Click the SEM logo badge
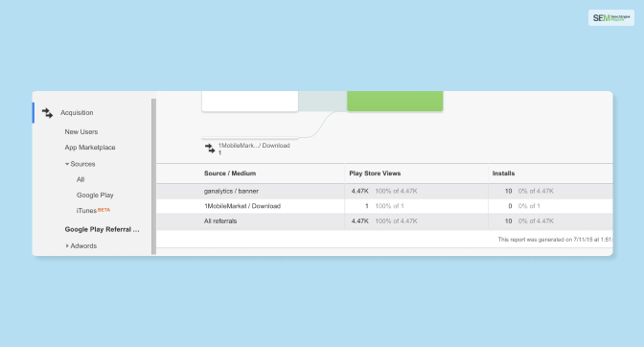 (x=611, y=17)
